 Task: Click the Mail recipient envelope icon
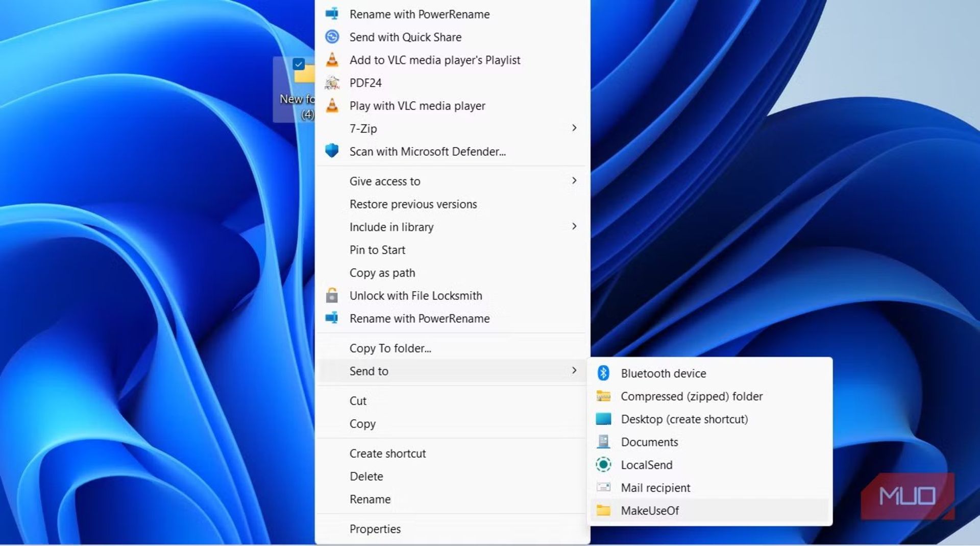(604, 487)
